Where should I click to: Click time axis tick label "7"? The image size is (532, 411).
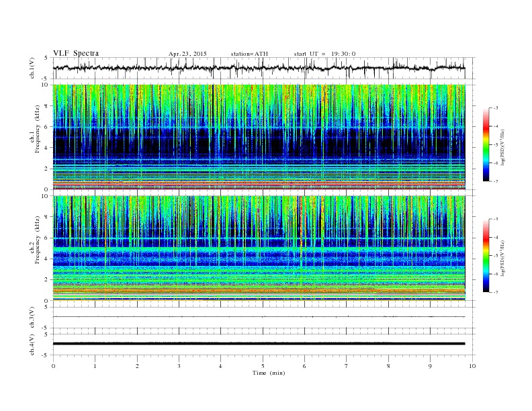pos(347,366)
